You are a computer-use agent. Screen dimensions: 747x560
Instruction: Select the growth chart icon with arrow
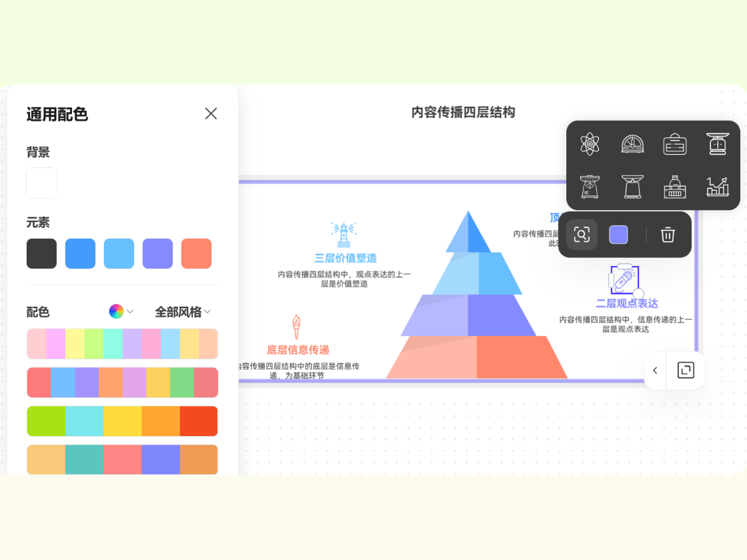click(718, 187)
